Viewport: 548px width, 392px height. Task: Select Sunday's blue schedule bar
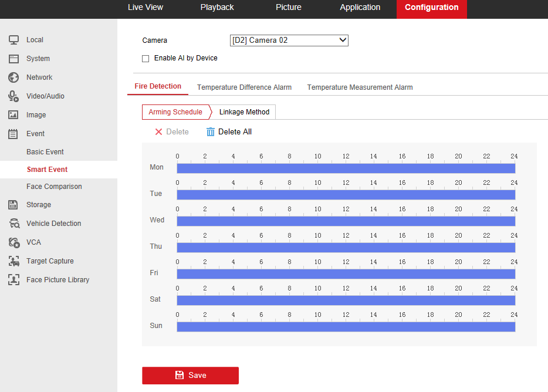point(346,327)
